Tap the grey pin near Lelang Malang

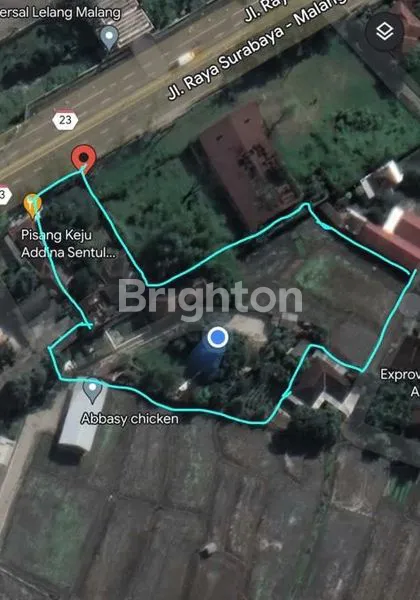(109, 38)
